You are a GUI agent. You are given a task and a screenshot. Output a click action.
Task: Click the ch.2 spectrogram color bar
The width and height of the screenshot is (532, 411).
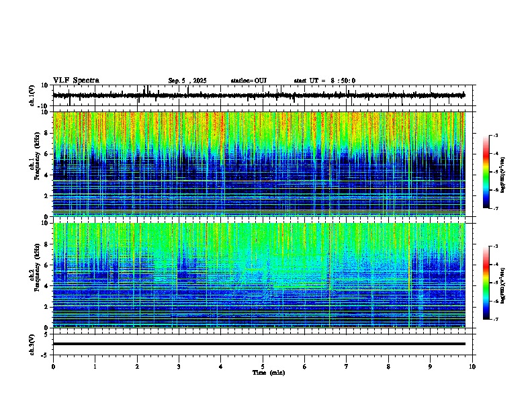pyautogui.click(x=486, y=283)
